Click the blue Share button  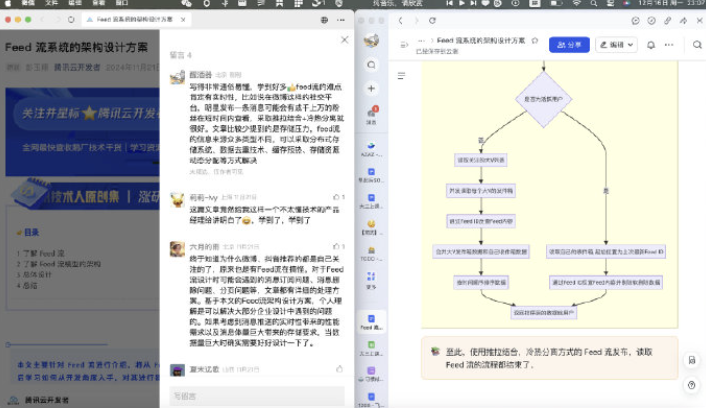coord(570,45)
